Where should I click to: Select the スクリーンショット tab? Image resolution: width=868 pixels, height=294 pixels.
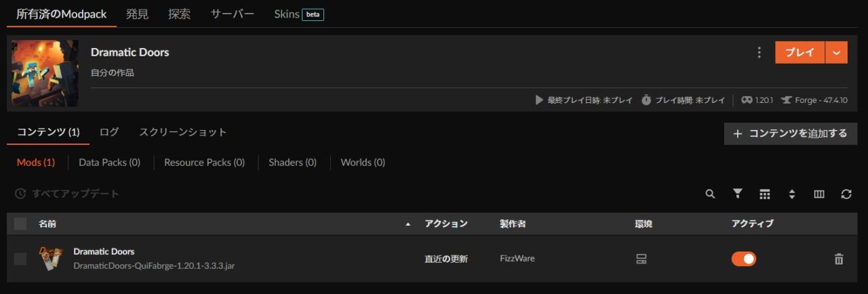click(183, 132)
